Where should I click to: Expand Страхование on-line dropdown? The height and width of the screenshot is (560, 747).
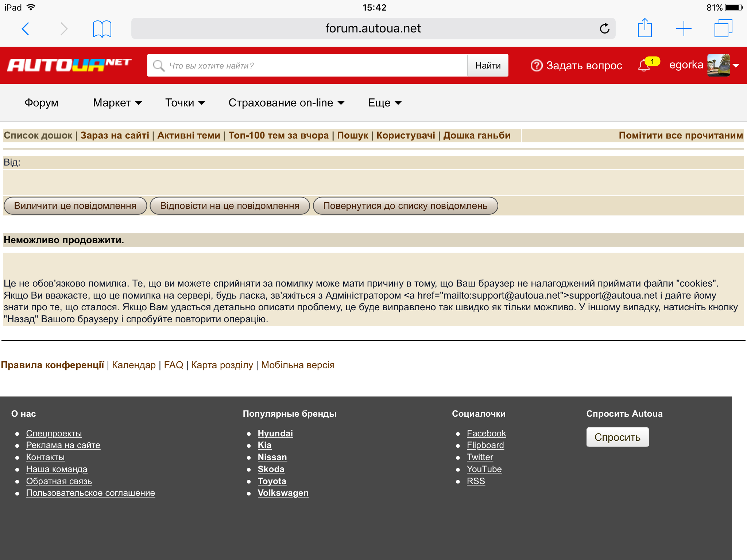(x=286, y=103)
